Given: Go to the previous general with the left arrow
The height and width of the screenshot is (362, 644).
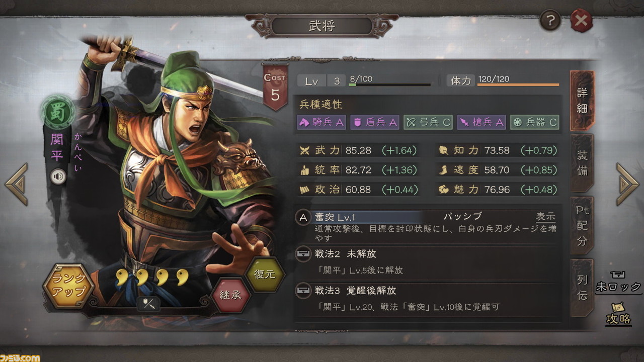Looking at the screenshot, I should tap(16, 184).
